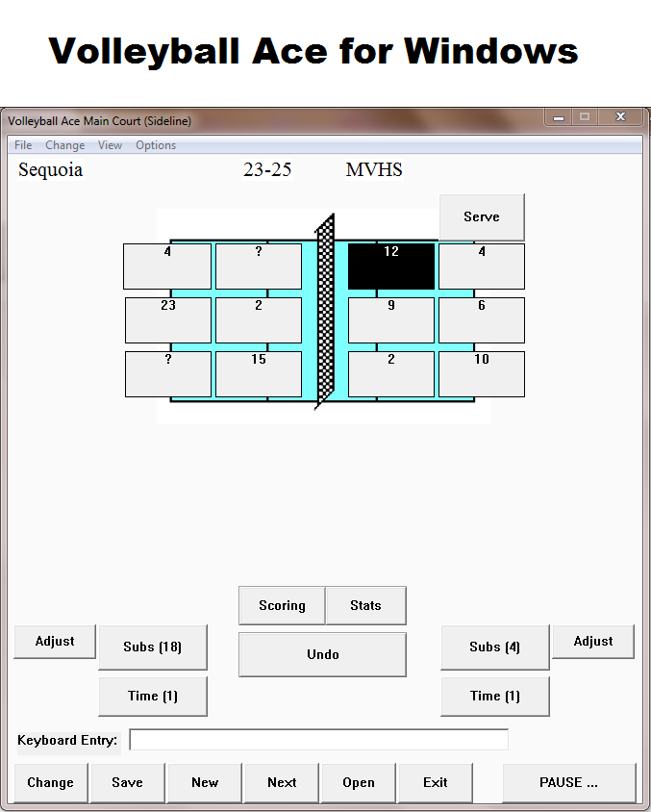Viewport: 651px width, 812px height.
Task: Click the bottom Change button
Action: (51, 782)
